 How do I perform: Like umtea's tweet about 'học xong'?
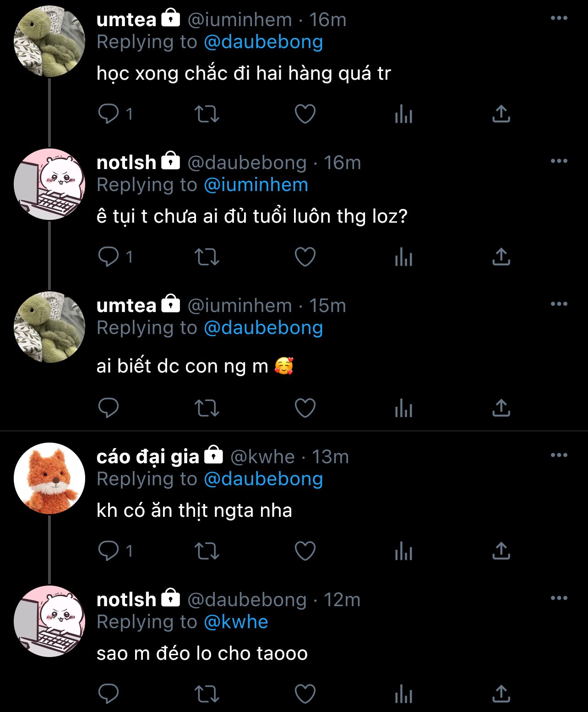pos(305,114)
